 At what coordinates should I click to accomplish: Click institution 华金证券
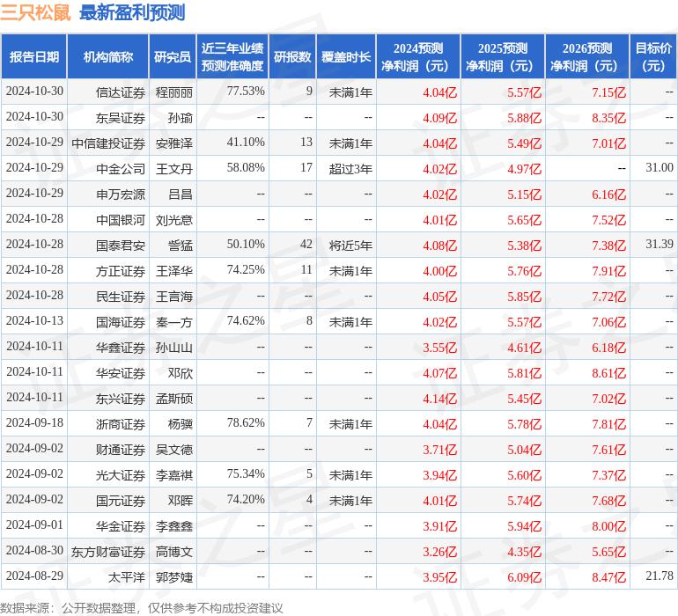(121, 525)
